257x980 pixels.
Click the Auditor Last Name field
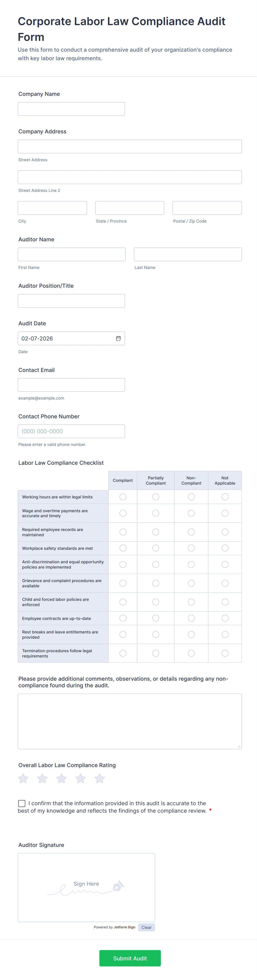coord(188,254)
